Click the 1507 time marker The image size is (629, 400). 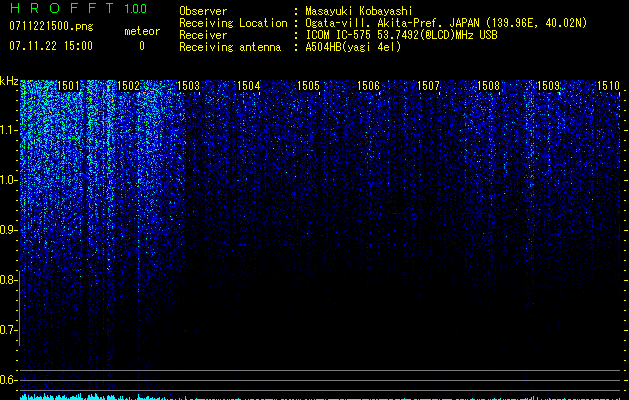point(428,85)
